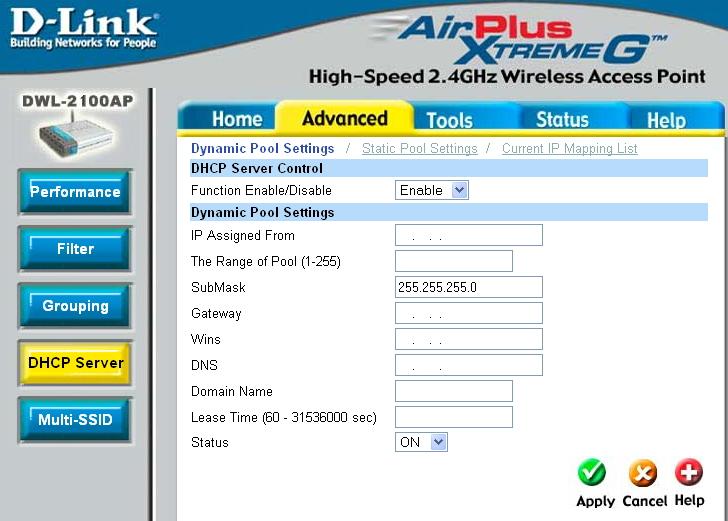Click the Gateway input field

[469, 313]
